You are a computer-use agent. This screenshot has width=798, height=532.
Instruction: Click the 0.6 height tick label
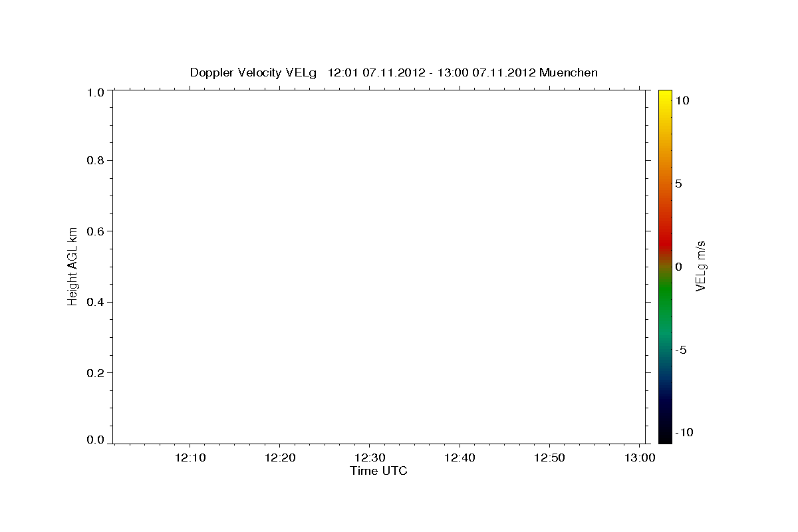coord(96,231)
